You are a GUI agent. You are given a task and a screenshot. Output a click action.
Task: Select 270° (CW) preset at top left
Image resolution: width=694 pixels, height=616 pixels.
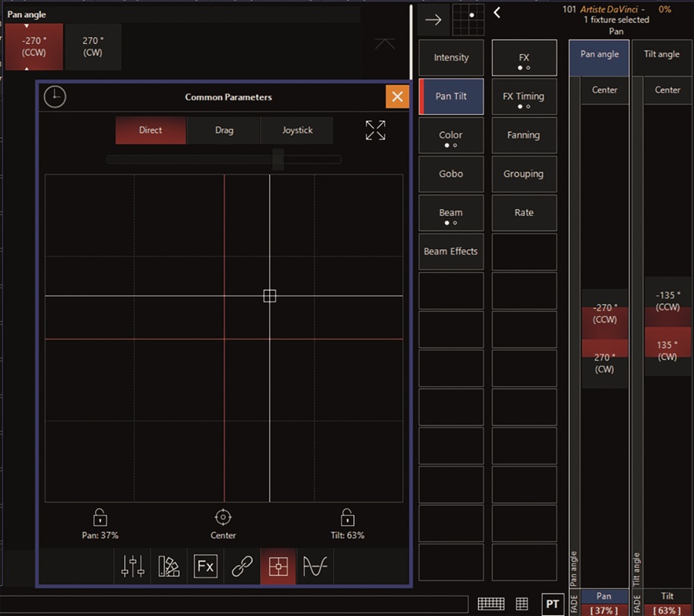[93, 46]
